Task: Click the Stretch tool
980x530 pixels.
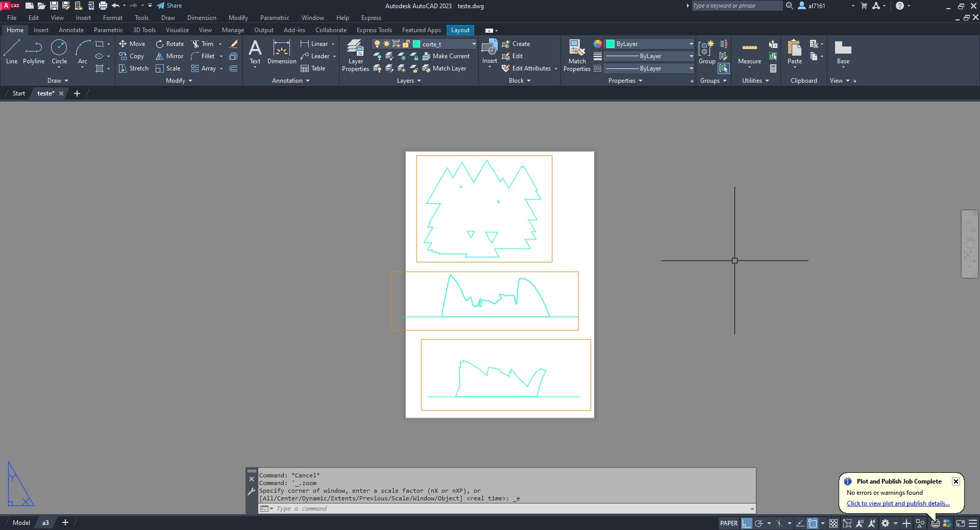Action: (x=133, y=68)
